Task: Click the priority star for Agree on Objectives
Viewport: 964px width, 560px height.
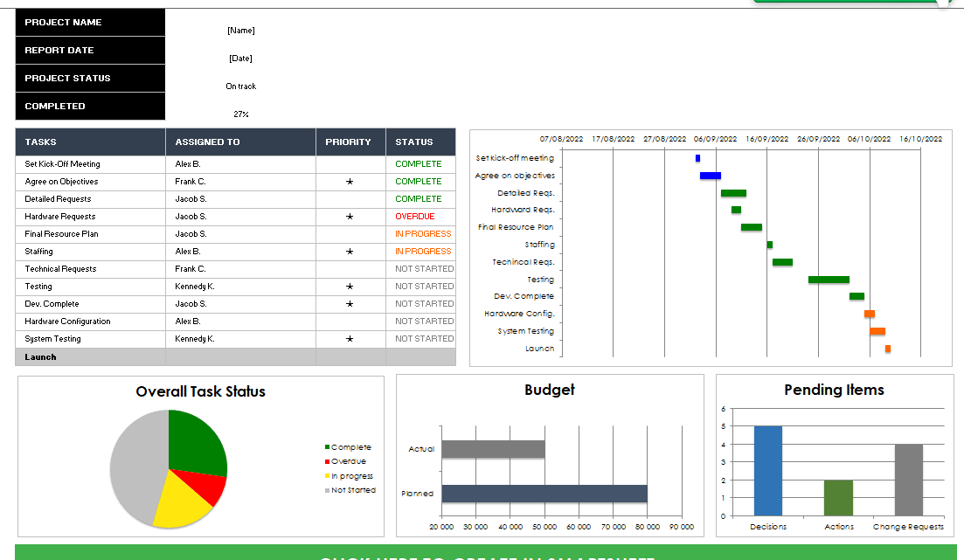Action: [x=350, y=182]
